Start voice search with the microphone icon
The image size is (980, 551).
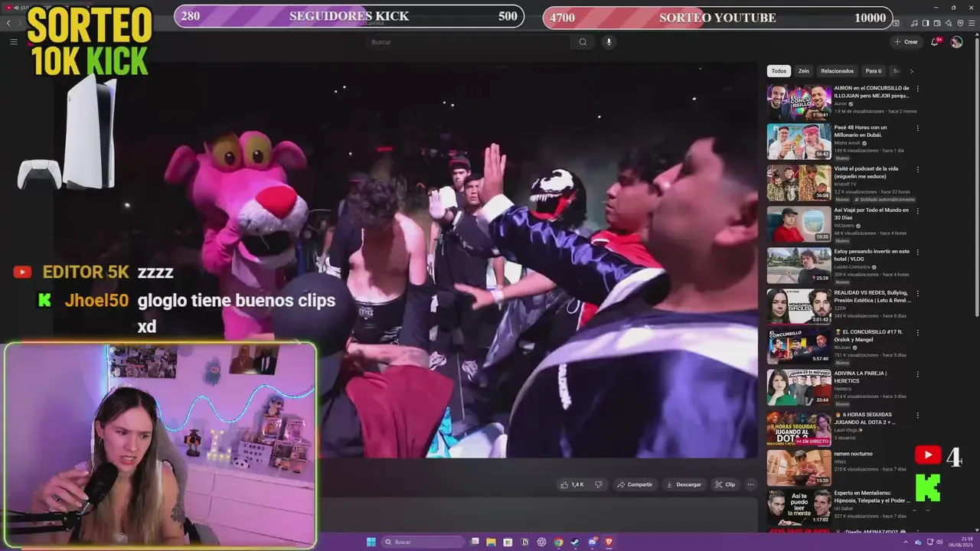coord(609,42)
